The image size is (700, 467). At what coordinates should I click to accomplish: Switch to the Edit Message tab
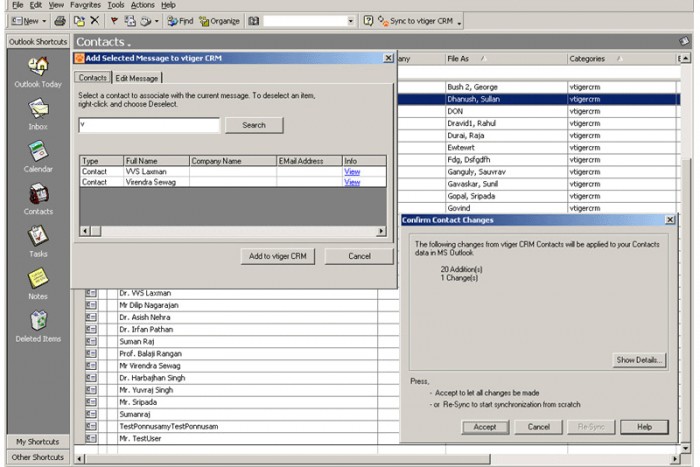click(x=137, y=78)
